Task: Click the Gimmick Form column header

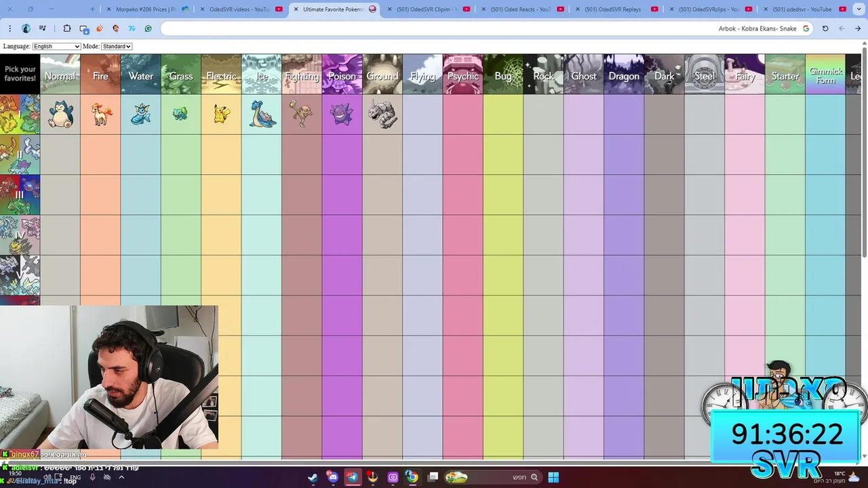Action: [825, 75]
